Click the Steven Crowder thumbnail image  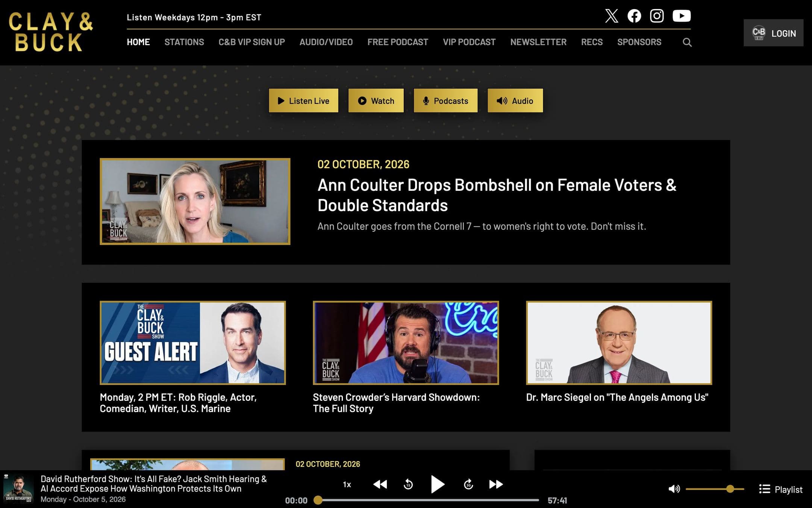tap(406, 343)
